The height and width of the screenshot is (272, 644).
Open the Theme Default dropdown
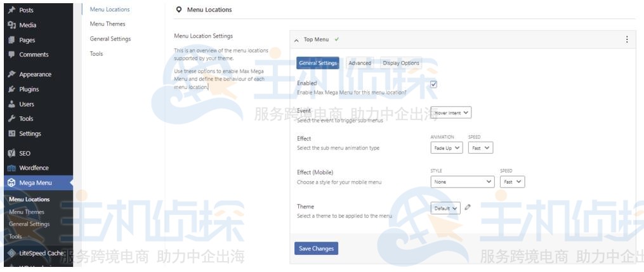[x=445, y=208]
